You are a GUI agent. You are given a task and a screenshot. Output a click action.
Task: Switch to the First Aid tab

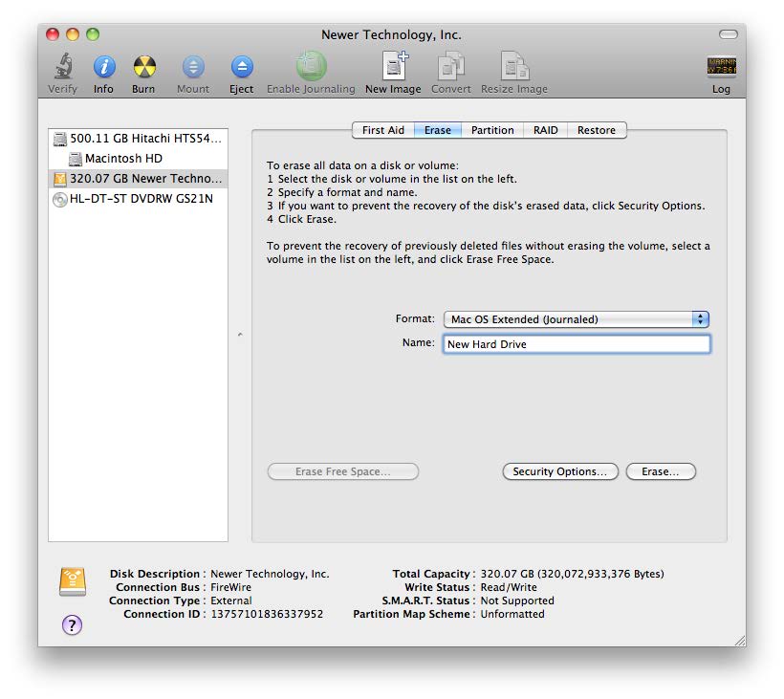tap(382, 130)
